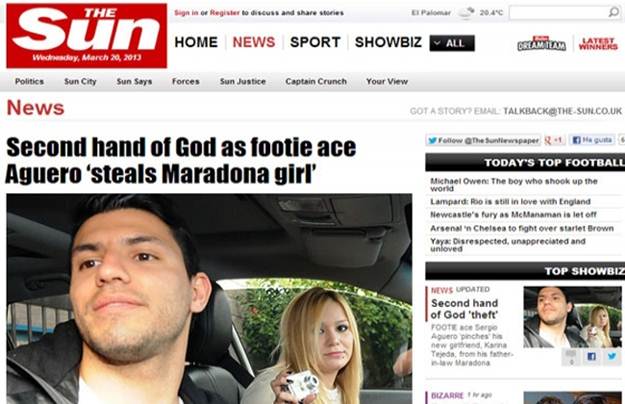Click The Sun logo
This screenshot has width=625, height=404.
click(x=86, y=36)
